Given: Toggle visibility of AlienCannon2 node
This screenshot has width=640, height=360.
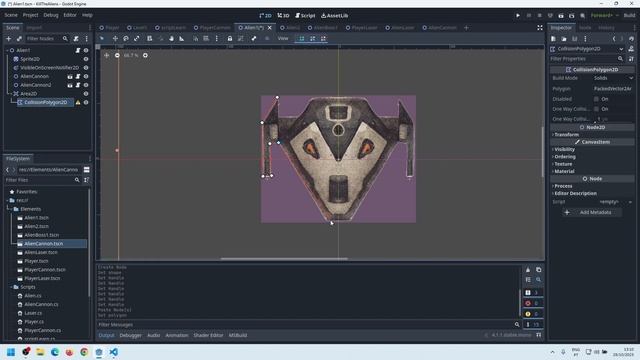Looking at the screenshot, I should (86, 85).
